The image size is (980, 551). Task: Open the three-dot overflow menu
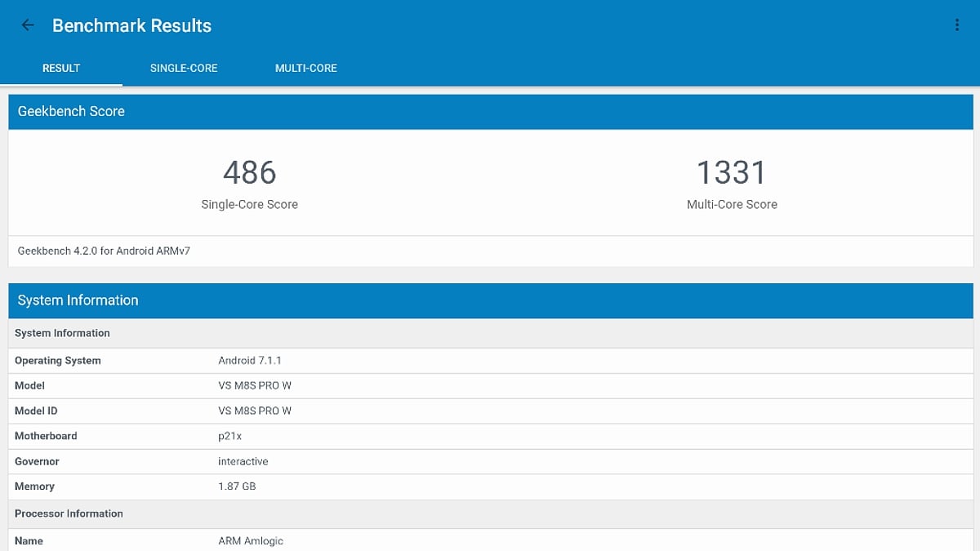click(x=957, y=24)
